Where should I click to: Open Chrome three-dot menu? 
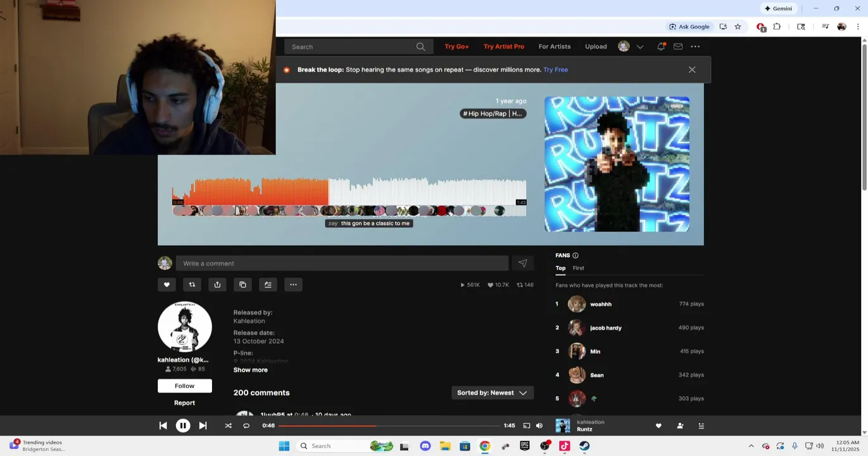858,27
